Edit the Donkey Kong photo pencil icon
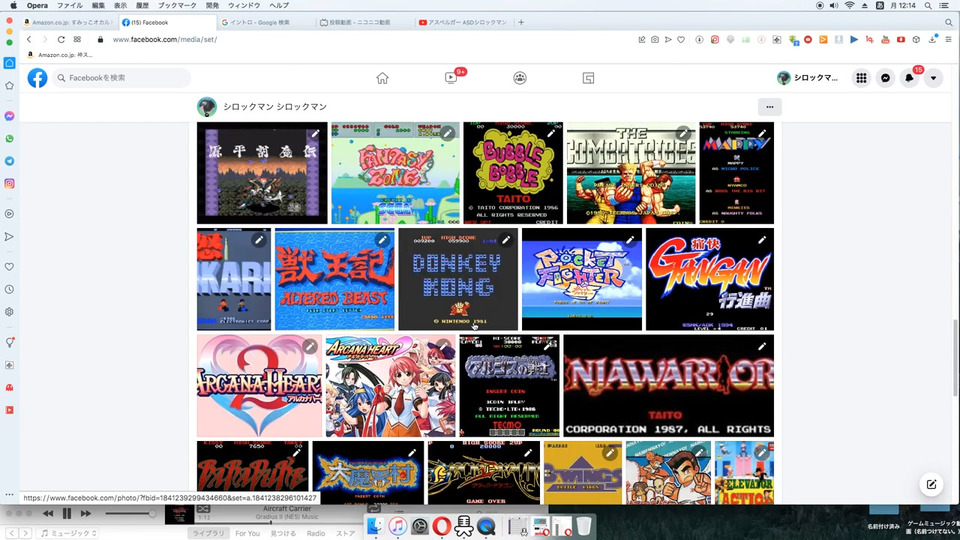The image size is (960, 540). [x=506, y=240]
